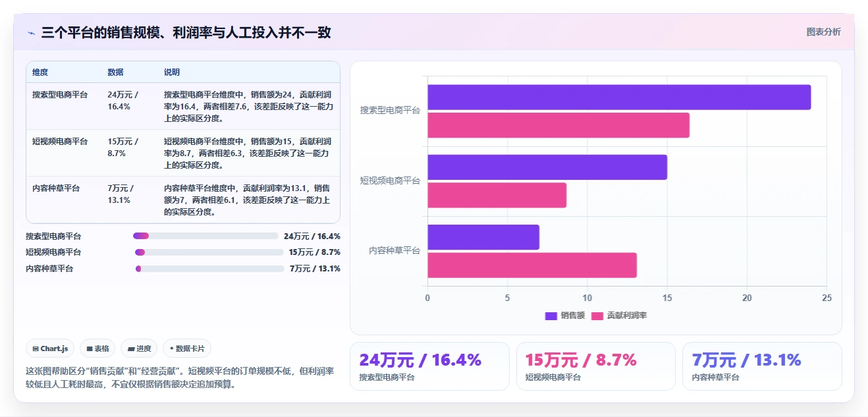Click the 短视频电商平台 progress bar
The width and height of the screenshot is (868, 417).
pos(209,252)
